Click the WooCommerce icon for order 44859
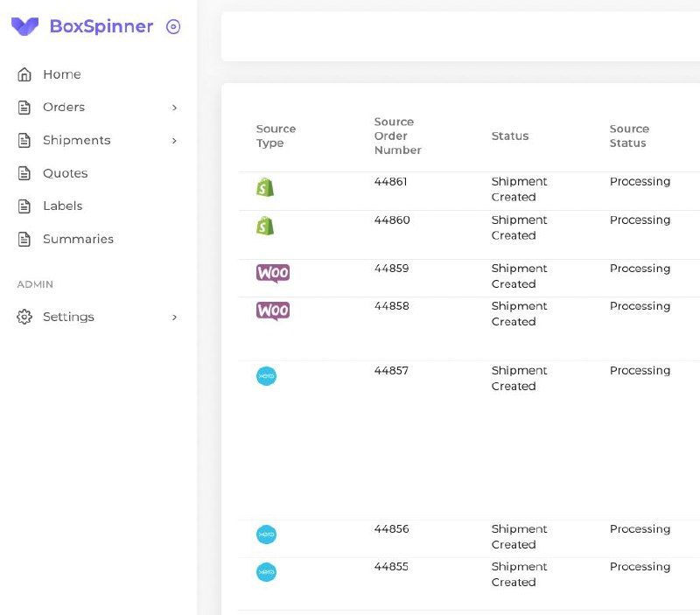 (273, 273)
